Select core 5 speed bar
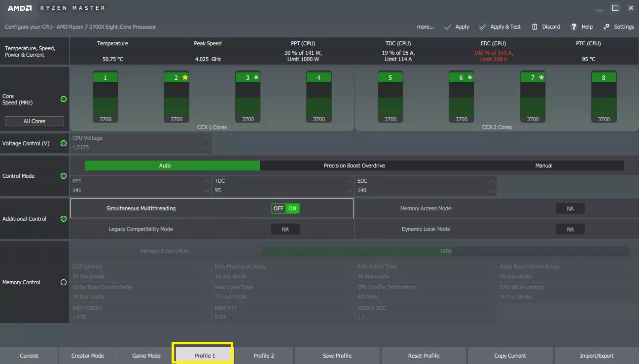Image resolution: width=639 pixels, height=364 pixels. tap(390, 97)
